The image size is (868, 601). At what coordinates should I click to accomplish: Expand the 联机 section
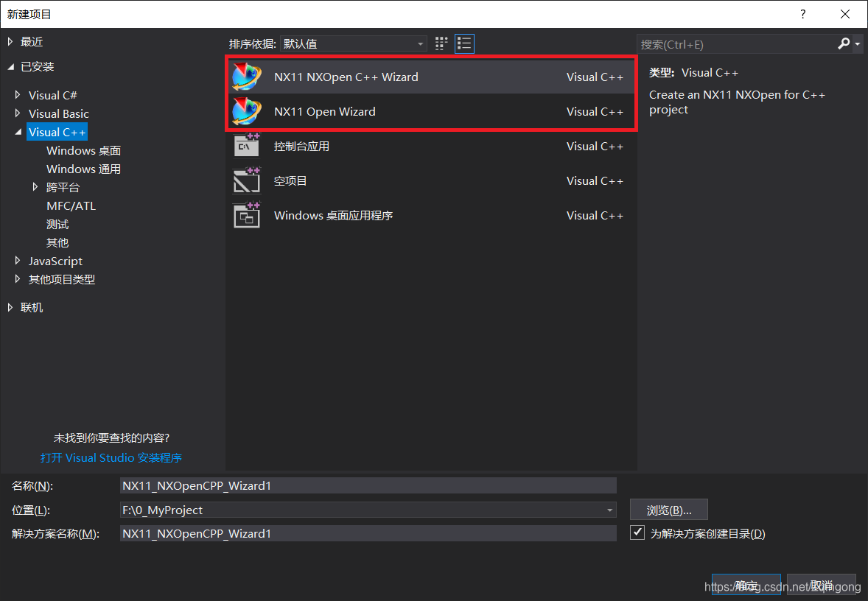[x=10, y=307]
